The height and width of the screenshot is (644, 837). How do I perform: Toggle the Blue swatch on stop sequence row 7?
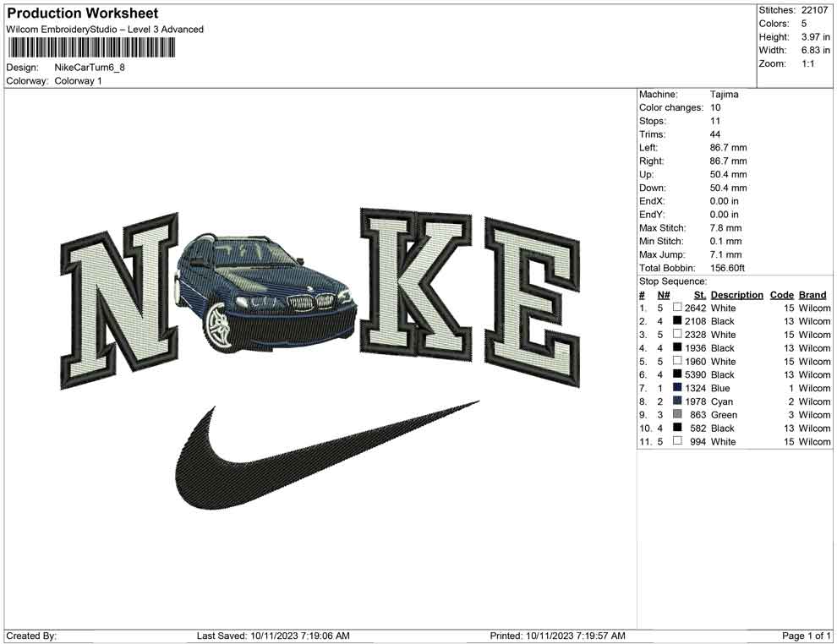click(676, 388)
